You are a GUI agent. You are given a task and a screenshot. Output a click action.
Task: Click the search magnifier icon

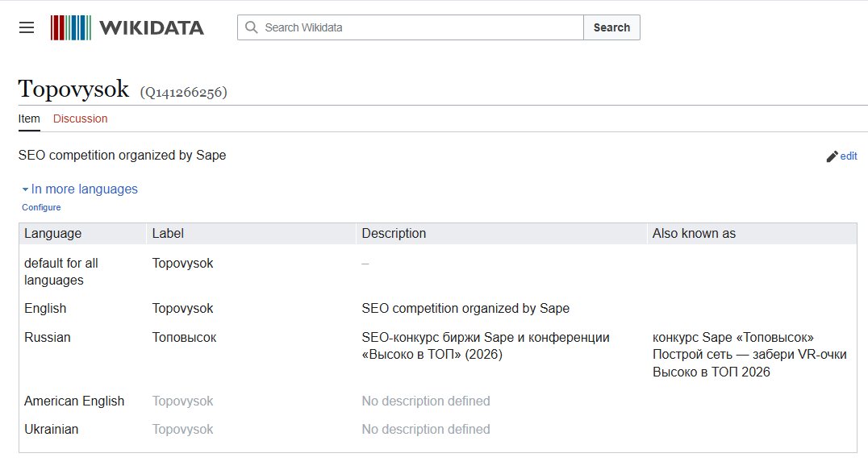click(x=252, y=27)
